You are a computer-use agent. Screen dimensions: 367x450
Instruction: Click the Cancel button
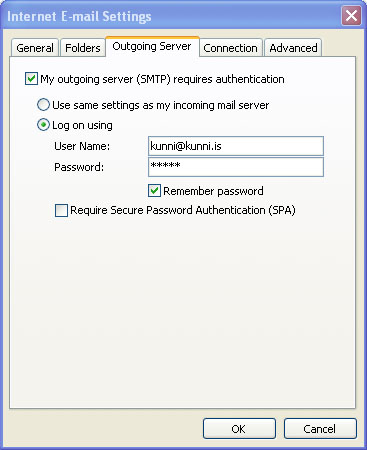click(x=320, y=428)
